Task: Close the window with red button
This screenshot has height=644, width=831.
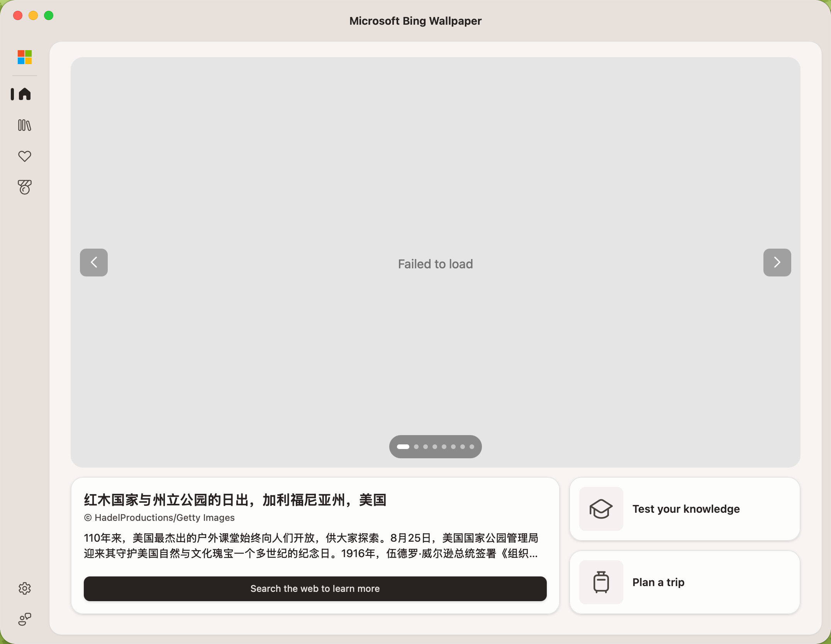Action: click(18, 15)
